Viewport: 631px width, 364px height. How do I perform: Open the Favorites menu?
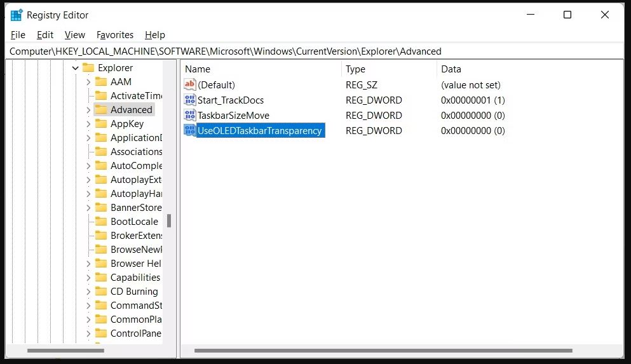114,35
